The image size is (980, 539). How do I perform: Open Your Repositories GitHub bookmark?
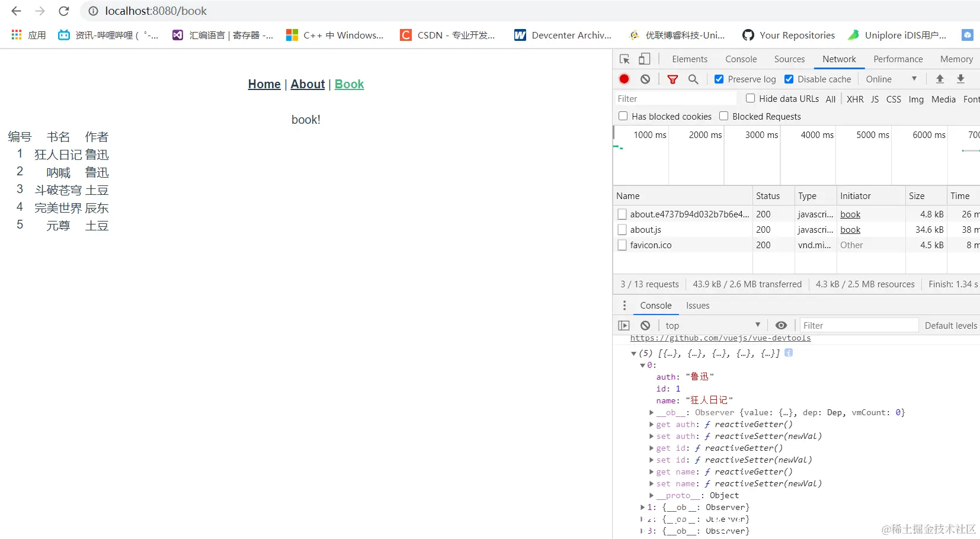click(789, 35)
